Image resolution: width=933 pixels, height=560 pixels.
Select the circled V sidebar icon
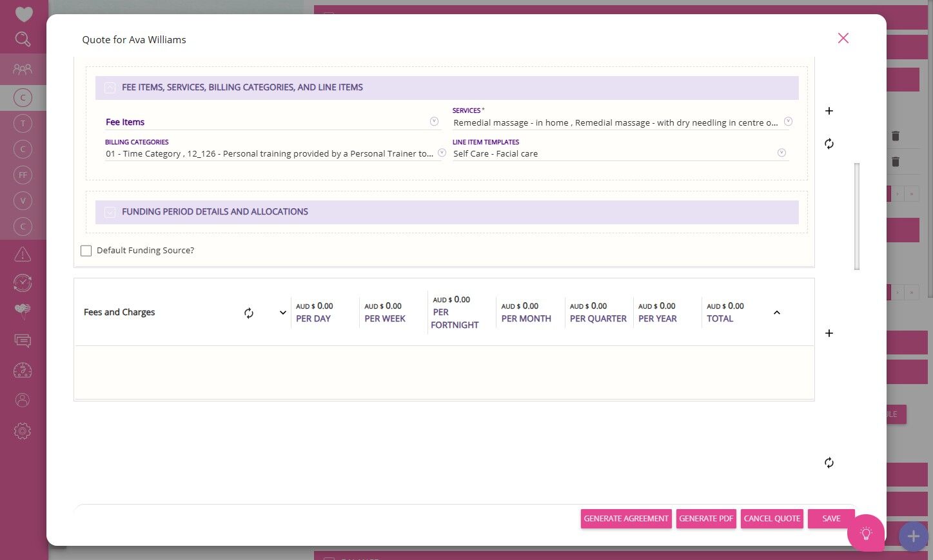tap(23, 200)
